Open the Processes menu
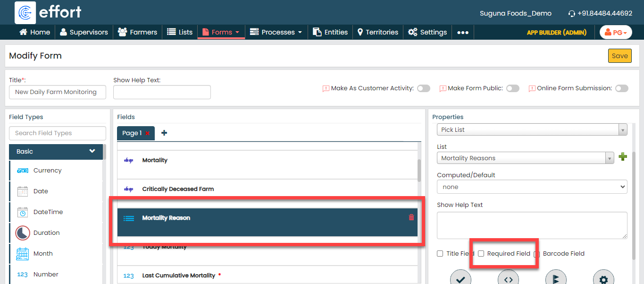 point(276,32)
